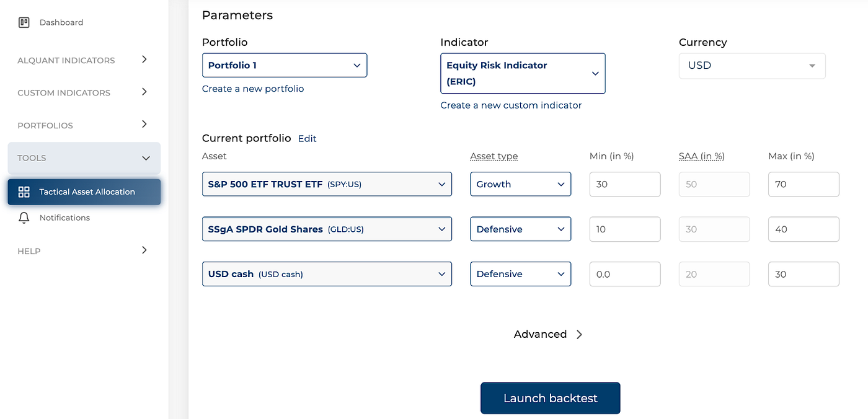The image size is (868, 419).
Task: Open the S&P 500 ETF asset dropdown
Action: (x=327, y=184)
